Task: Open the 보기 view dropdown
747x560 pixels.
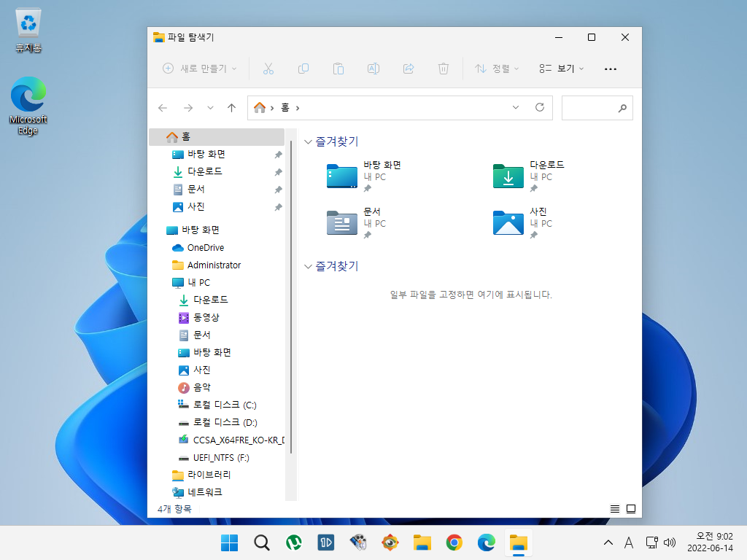Action: (x=561, y=69)
